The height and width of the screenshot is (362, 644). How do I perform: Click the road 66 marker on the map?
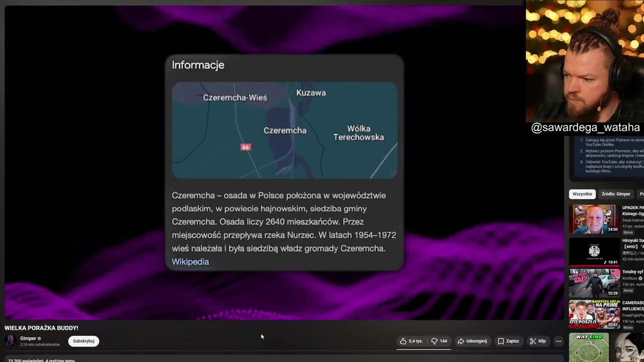click(245, 147)
